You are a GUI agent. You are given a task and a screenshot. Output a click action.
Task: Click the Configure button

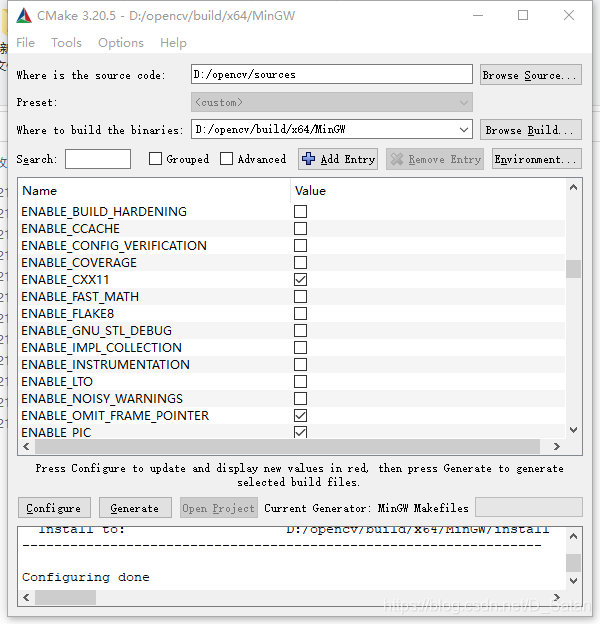click(x=54, y=508)
